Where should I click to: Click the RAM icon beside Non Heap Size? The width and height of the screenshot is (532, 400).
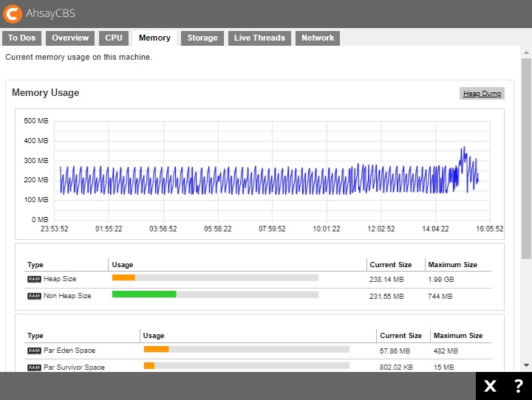(34, 296)
